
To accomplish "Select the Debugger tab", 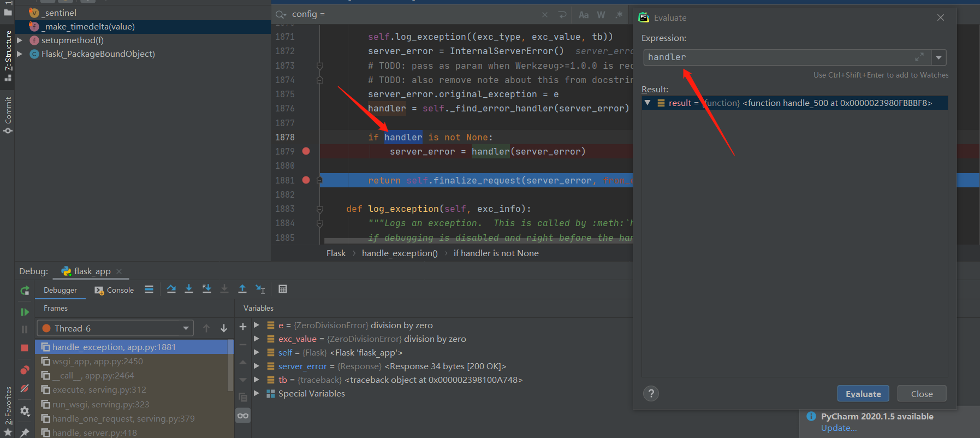I will coord(60,290).
